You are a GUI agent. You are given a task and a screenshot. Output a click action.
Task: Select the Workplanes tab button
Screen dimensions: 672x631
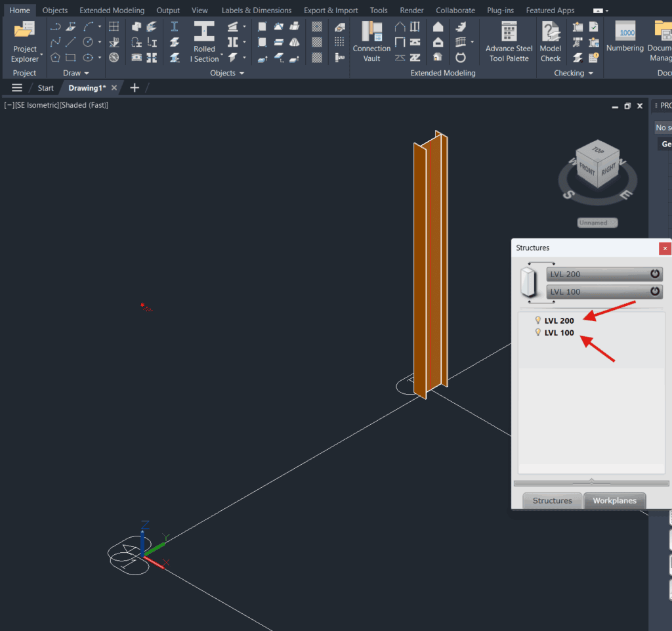614,500
